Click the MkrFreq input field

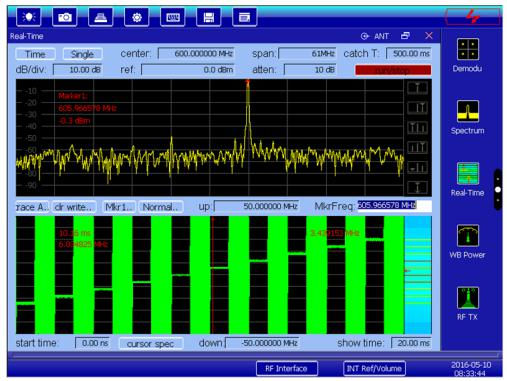coord(394,206)
